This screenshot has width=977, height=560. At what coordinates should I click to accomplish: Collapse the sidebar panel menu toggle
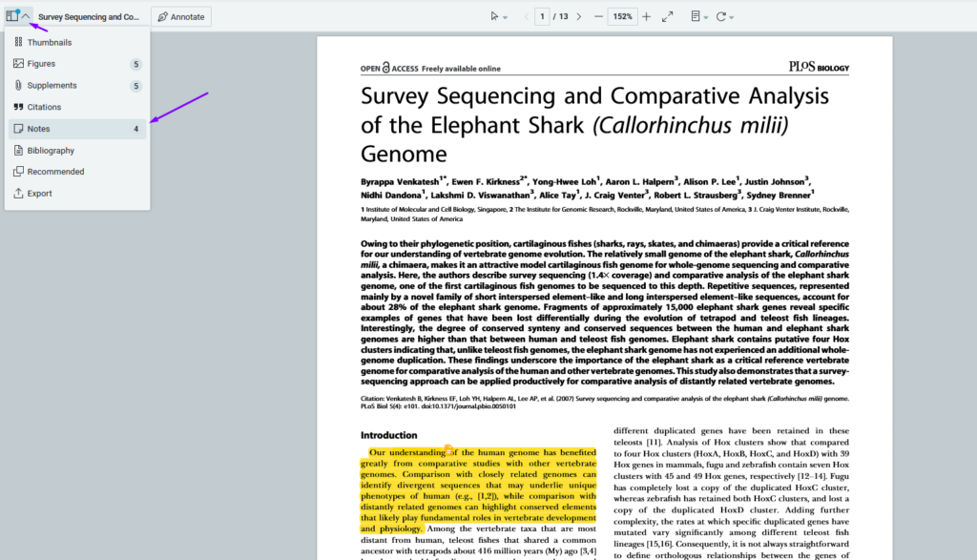pos(18,16)
